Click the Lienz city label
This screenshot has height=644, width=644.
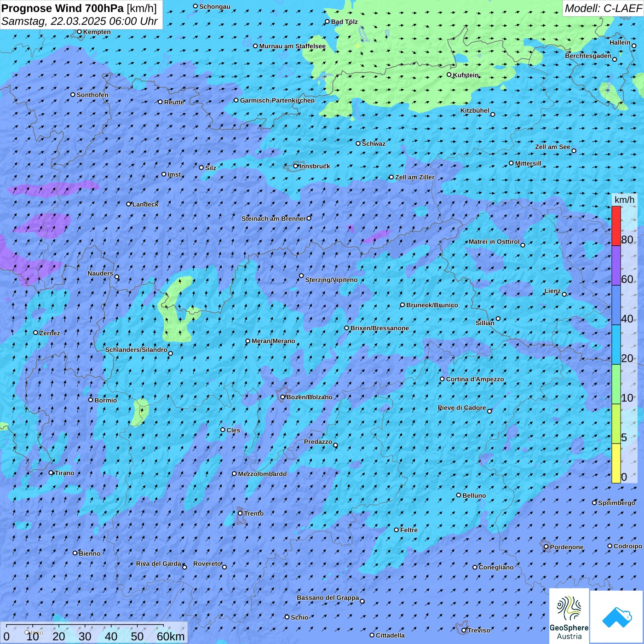tap(552, 291)
